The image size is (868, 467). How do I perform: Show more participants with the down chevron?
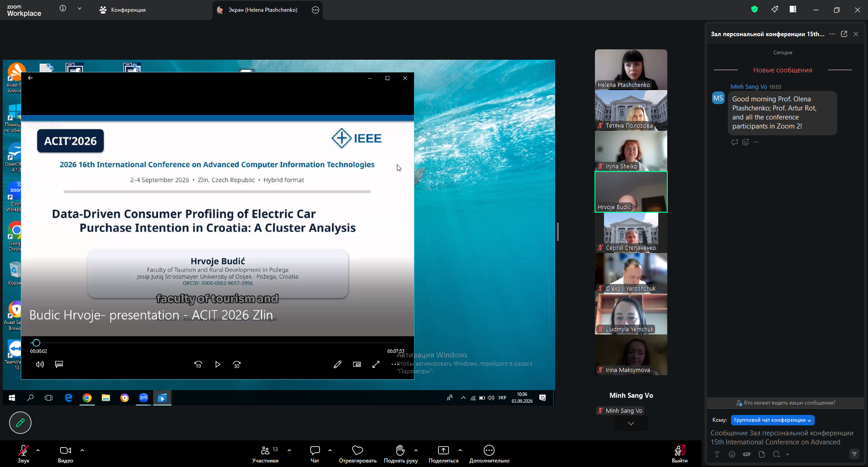(x=631, y=424)
